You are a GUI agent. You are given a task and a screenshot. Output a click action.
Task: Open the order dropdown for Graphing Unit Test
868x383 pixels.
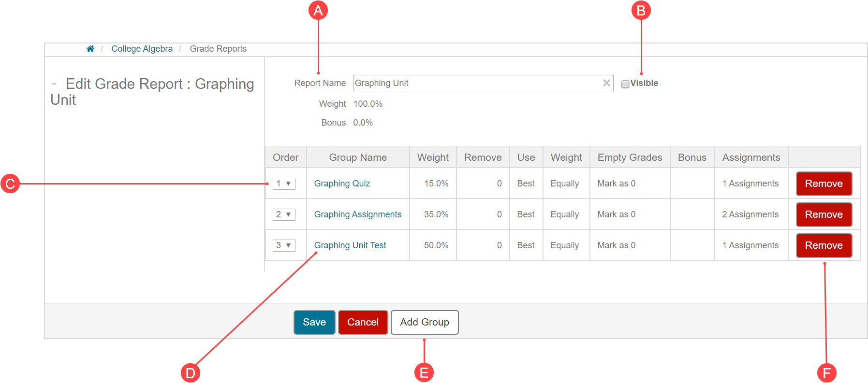[x=284, y=245]
